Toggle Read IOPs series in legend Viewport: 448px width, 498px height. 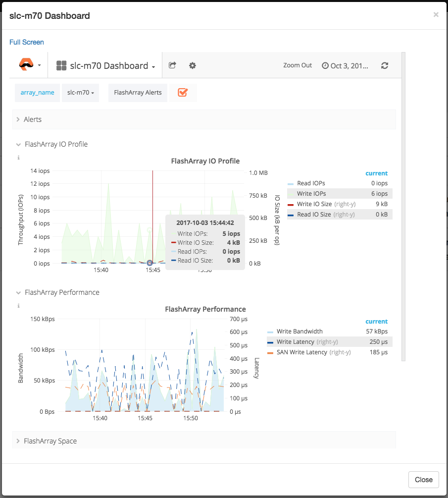(x=311, y=183)
